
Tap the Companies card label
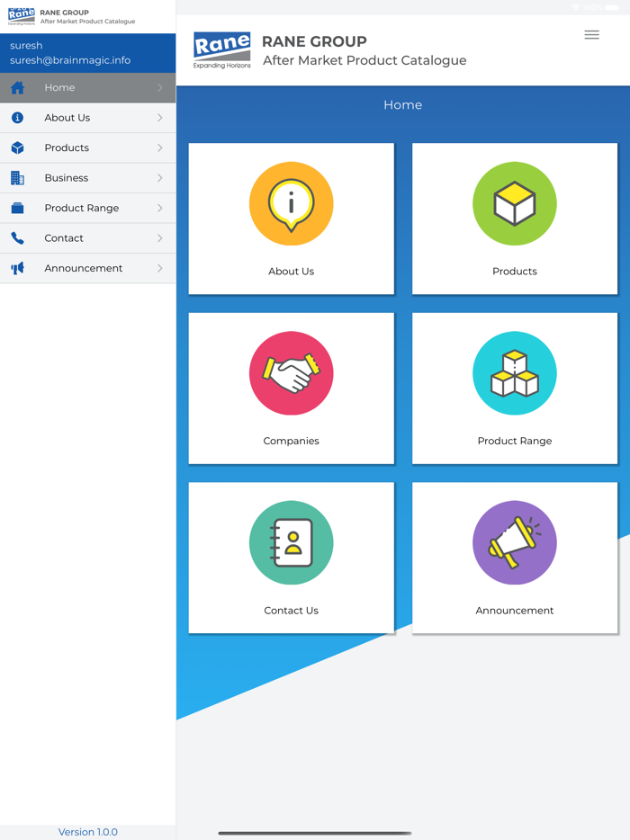pos(291,441)
